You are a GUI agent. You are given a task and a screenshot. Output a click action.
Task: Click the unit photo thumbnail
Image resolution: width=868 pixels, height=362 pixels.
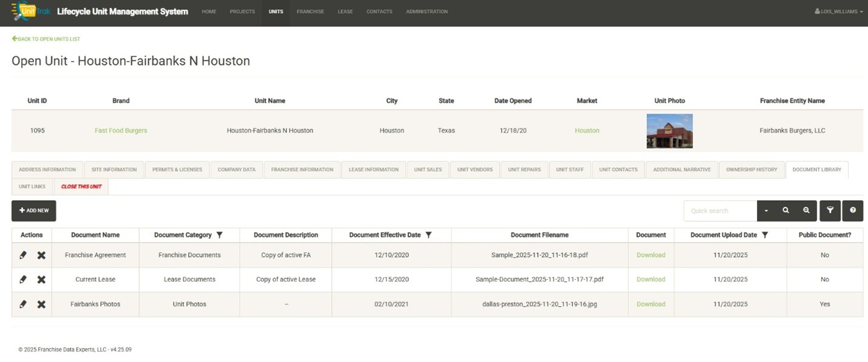pyautogui.click(x=670, y=131)
